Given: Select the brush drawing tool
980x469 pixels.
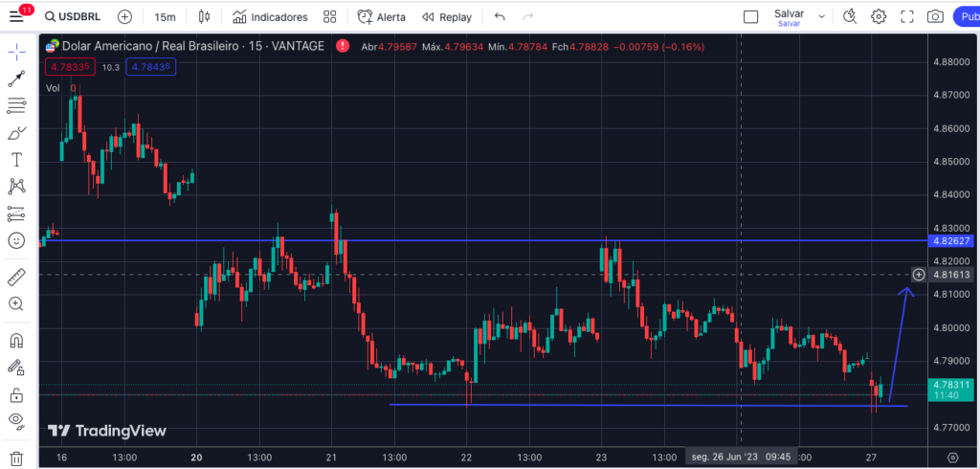Looking at the screenshot, I should point(15,133).
